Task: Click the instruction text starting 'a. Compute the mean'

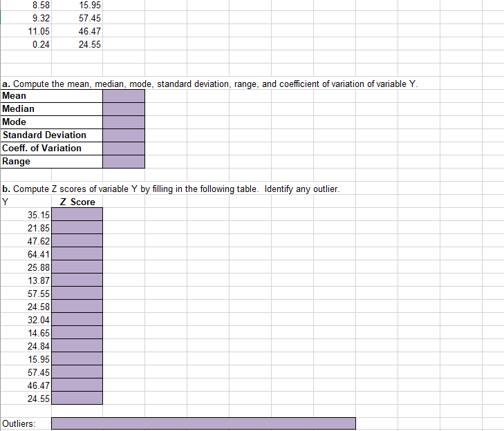Action: coord(209,84)
